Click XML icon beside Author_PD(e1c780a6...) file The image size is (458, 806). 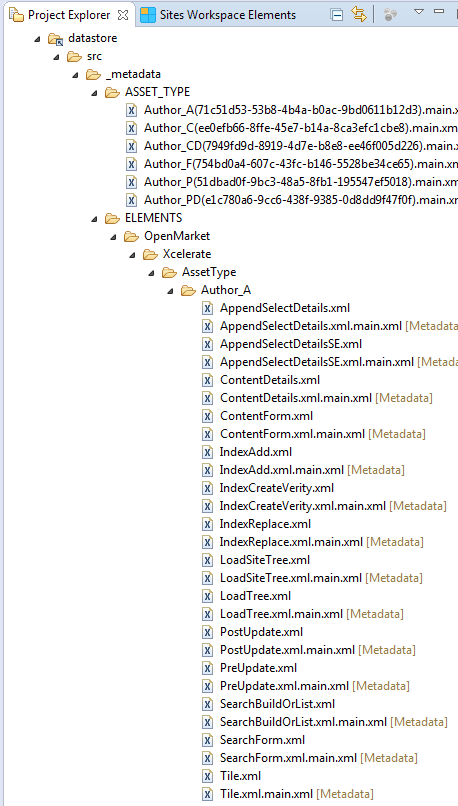pyautogui.click(x=132, y=200)
